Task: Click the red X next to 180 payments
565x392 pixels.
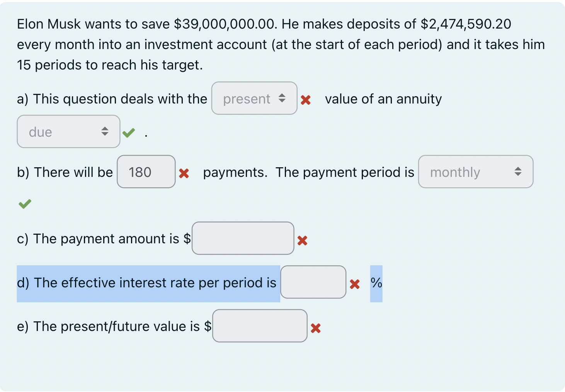Action: tap(184, 174)
